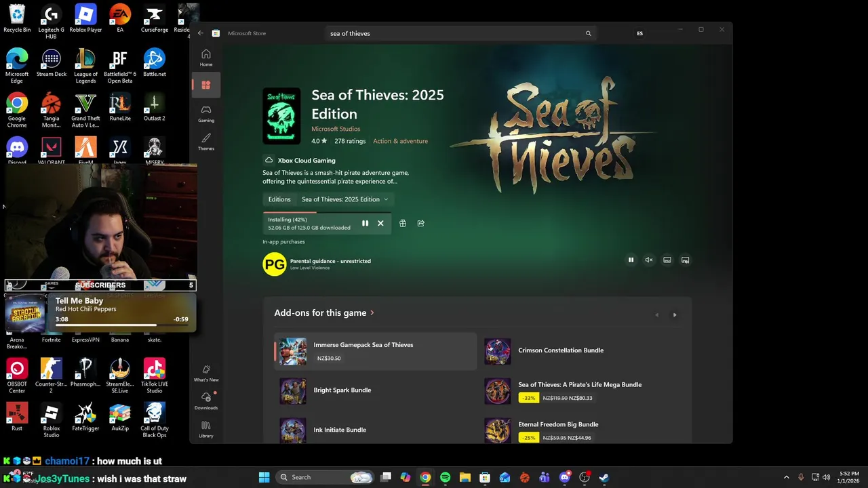Go to previous add-ons page arrow
This screenshot has width=868, height=488.
pos(656,314)
